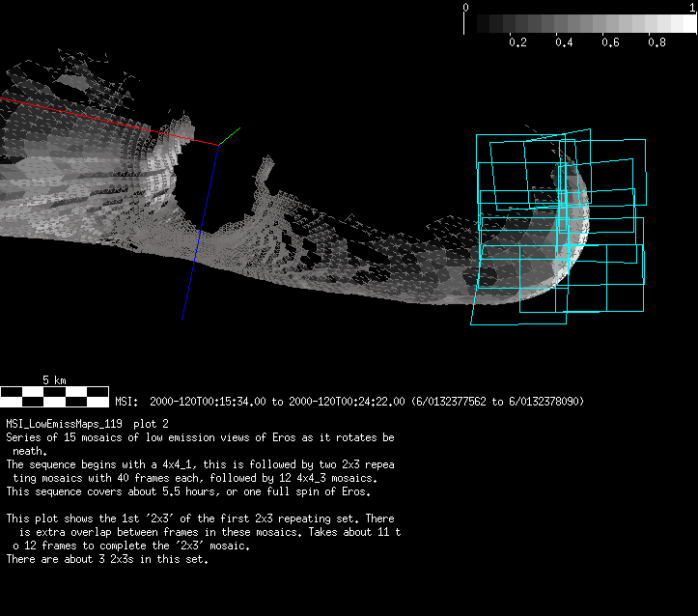Image resolution: width=698 pixels, height=616 pixels.
Task: Click the MSI_LowEmissMaps_119 plot 2 title
Action: click(x=88, y=424)
